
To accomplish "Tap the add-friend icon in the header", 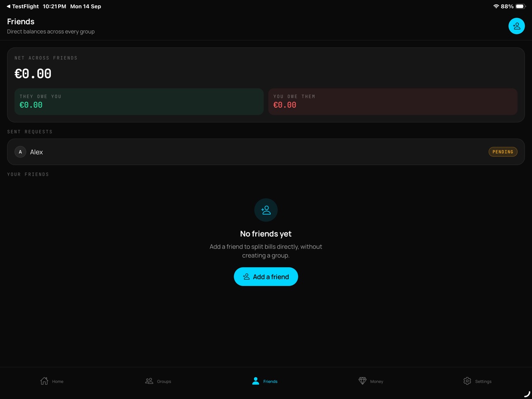I will click(516, 26).
